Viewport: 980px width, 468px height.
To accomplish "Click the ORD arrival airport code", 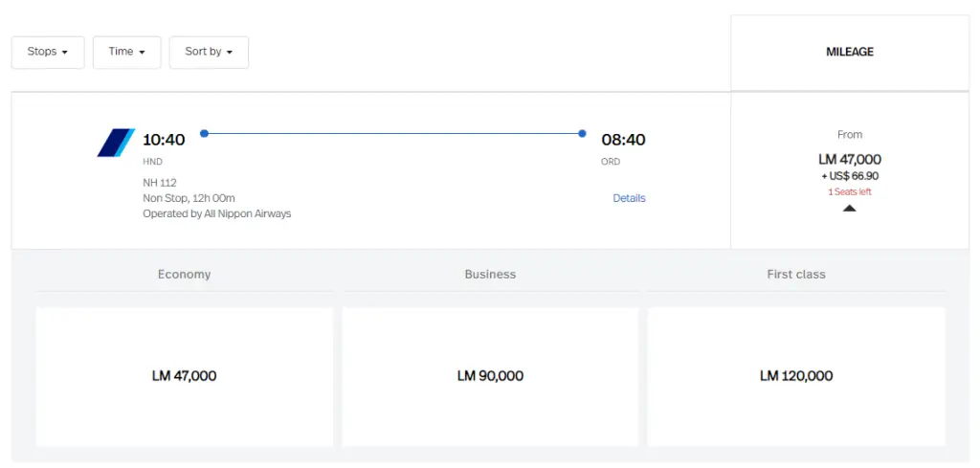I will [611, 162].
